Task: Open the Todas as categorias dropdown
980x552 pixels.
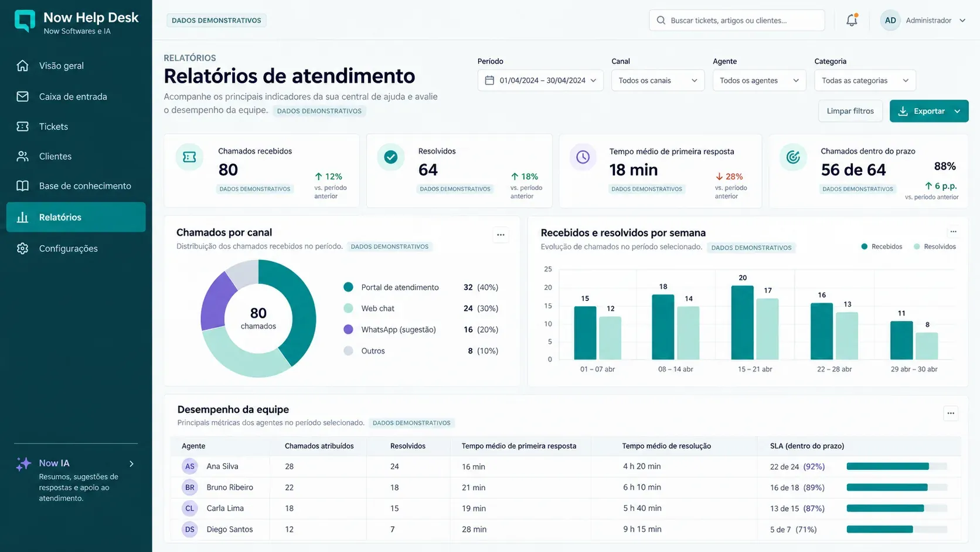Action: pyautogui.click(x=865, y=80)
